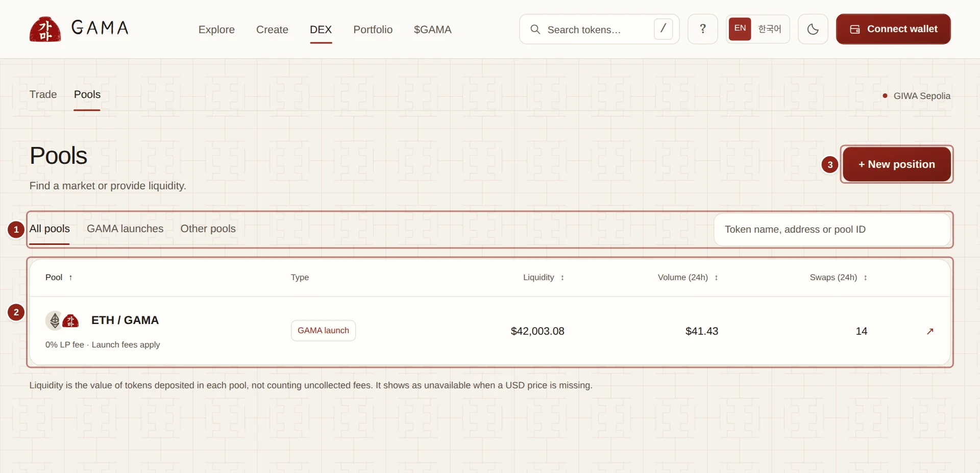Click the $41.43 volume value
This screenshot has width=980, height=473.
702,331
